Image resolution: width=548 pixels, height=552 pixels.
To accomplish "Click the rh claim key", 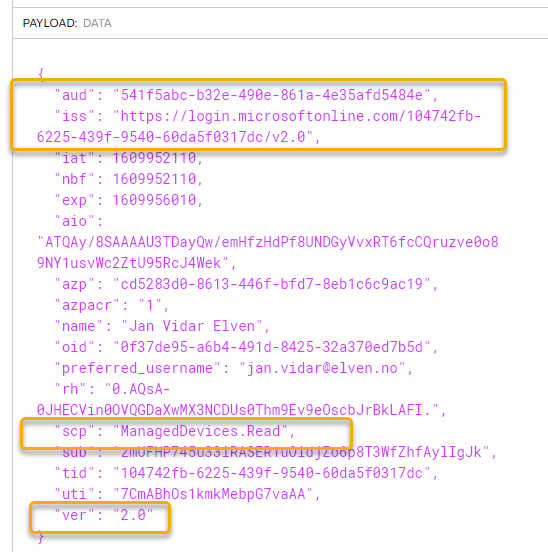I will [70, 389].
